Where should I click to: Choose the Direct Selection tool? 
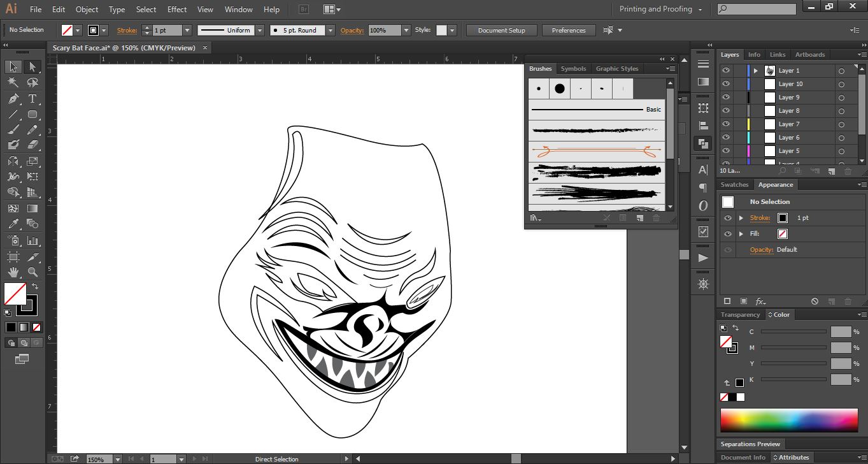click(x=32, y=67)
